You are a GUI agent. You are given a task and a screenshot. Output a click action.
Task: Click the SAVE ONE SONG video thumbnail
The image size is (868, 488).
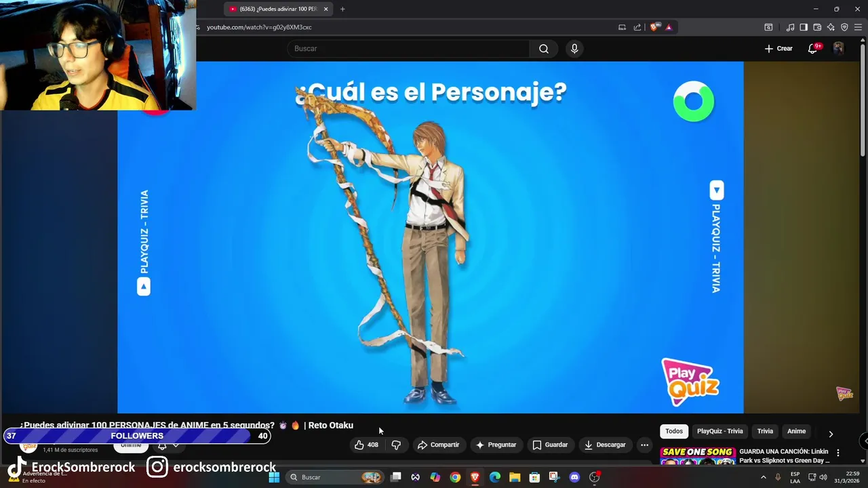pyautogui.click(x=698, y=456)
